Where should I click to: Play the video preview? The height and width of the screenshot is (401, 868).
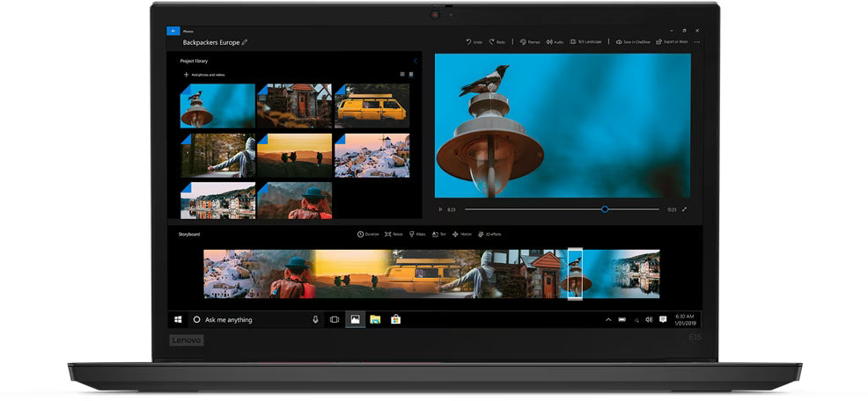pos(440,209)
